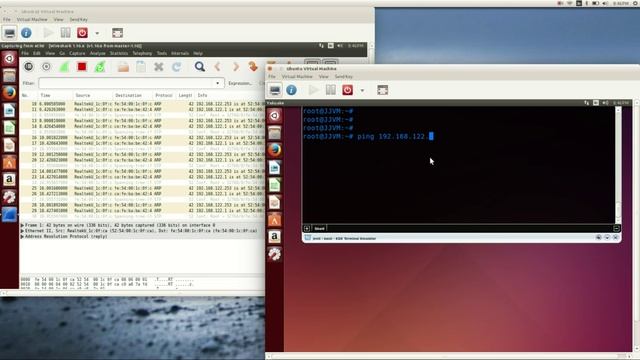640x360 pixels.
Task: Click Wireshark's save capture file icon
Action: tap(141, 67)
